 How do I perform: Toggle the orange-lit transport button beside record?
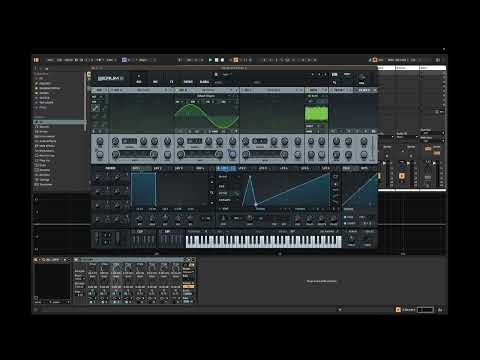(x=236, y=60)
